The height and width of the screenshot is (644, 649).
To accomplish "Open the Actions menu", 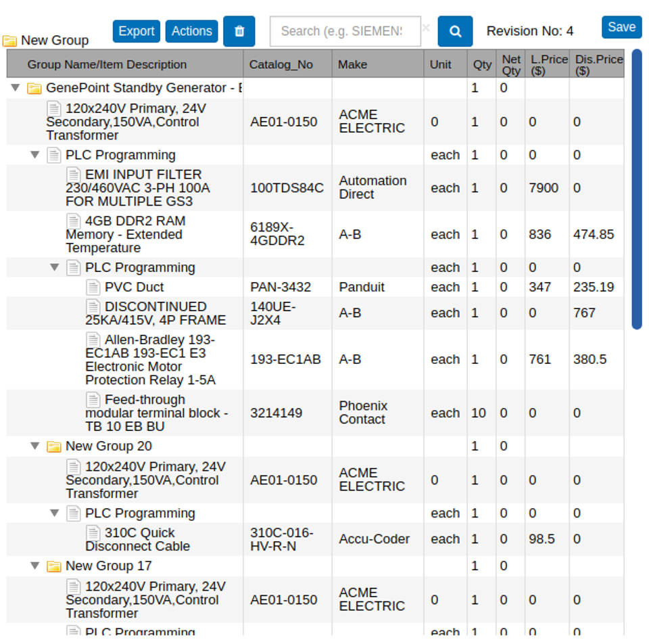I will point(191,31).
